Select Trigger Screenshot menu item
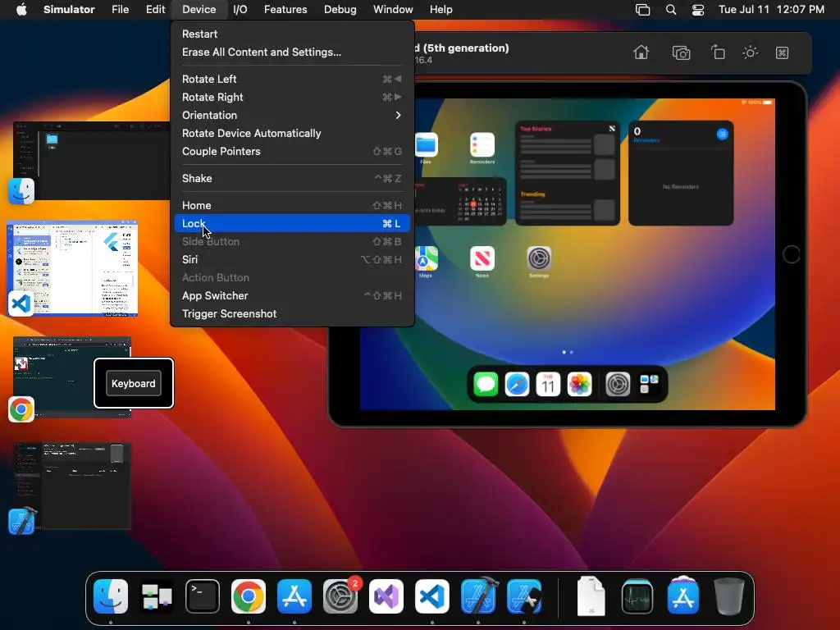This screenshot has width=840, height=630. pyautogui.click(x=292, y=314)
